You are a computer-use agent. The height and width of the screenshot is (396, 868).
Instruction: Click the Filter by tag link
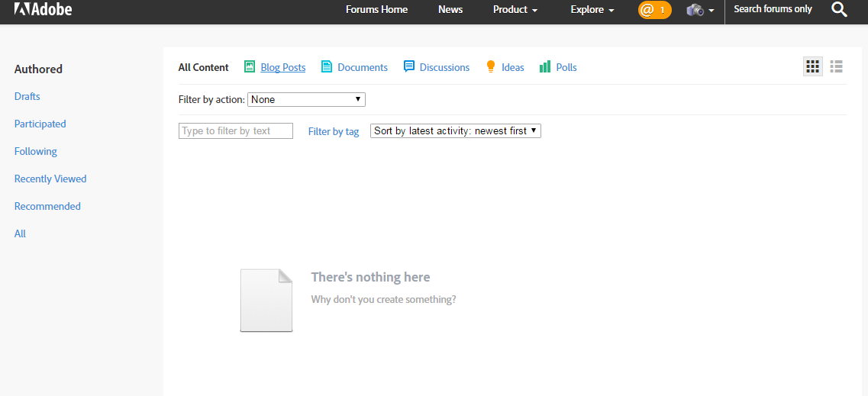(x=334, y=132)
